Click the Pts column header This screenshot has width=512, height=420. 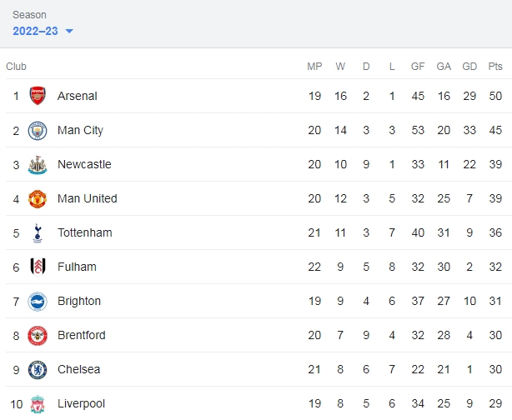495,66
